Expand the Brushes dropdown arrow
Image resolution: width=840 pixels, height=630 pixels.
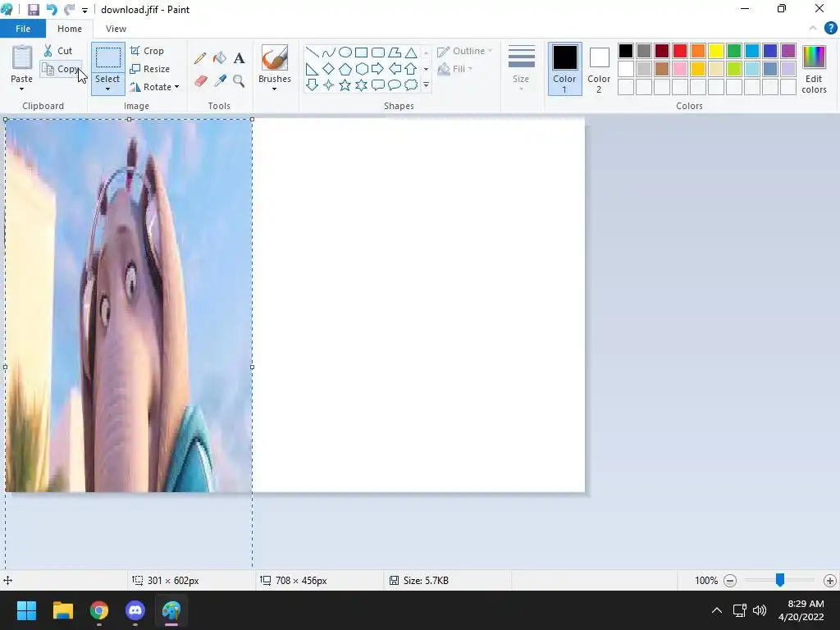[x=274, y=89]
